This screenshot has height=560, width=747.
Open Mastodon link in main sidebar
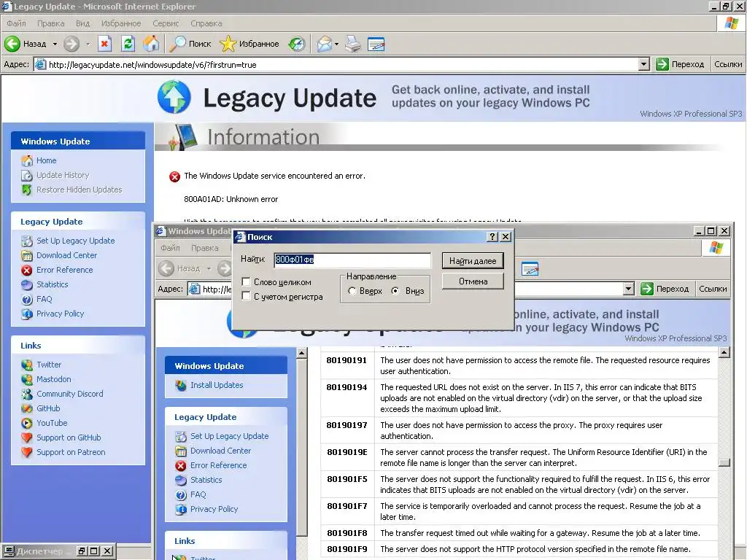click(54, 379)
